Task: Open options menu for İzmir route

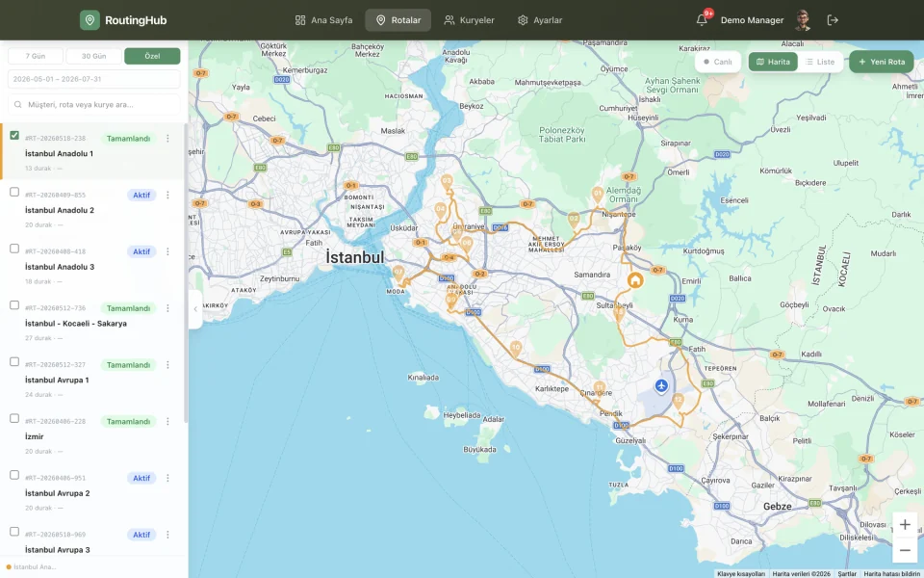Action: 167,422
